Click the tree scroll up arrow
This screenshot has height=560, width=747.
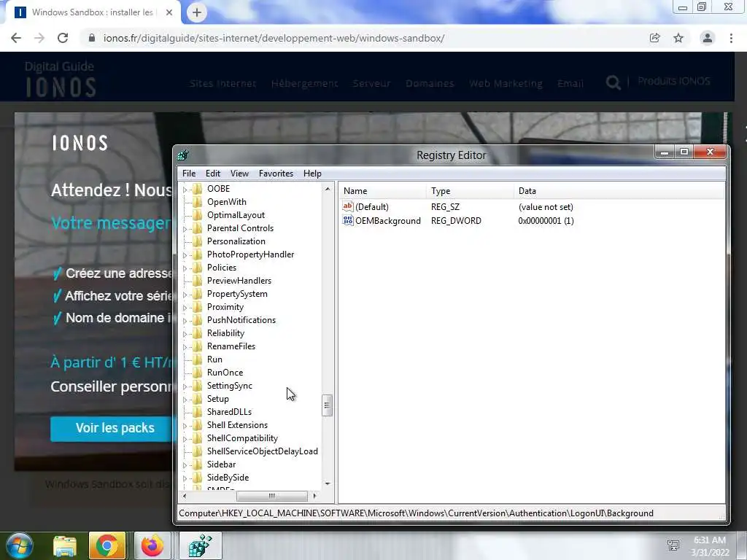(328, 189)
